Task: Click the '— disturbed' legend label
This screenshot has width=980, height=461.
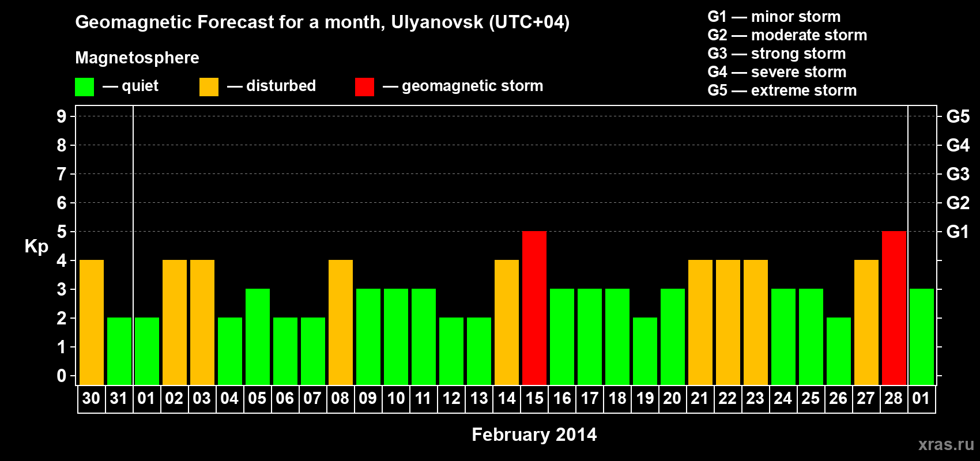Action: point(272,86)
